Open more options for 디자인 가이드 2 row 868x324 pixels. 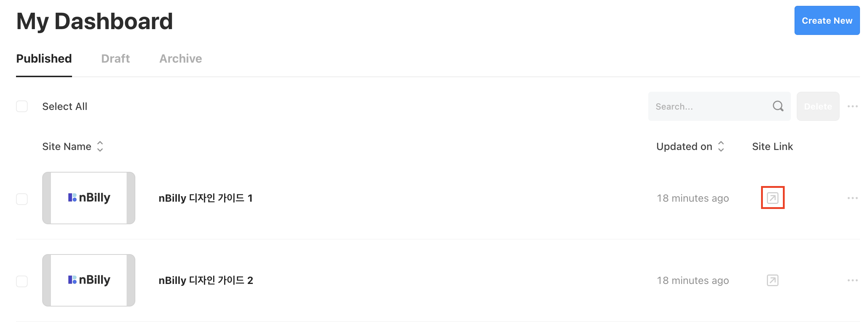pyautogui.click(x=852, y=280)
